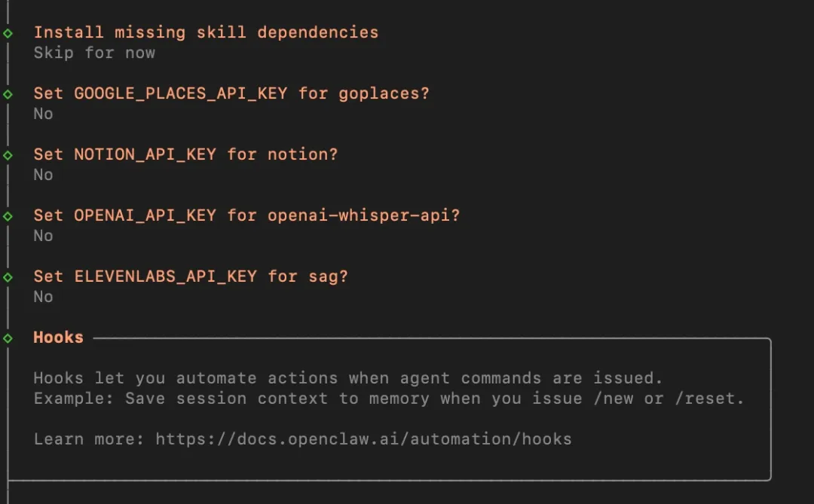Click the Hooks section heading

(58, 338)
